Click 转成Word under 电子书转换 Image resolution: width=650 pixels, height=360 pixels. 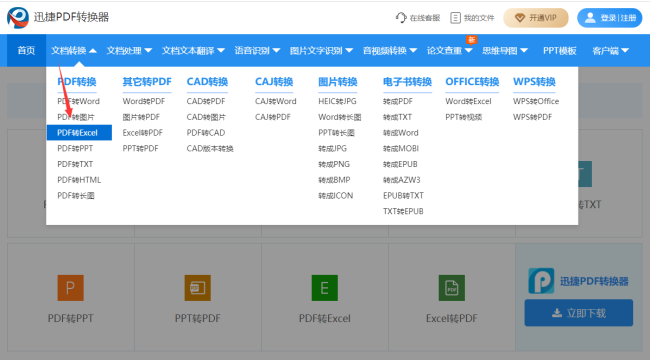[400, 133]
